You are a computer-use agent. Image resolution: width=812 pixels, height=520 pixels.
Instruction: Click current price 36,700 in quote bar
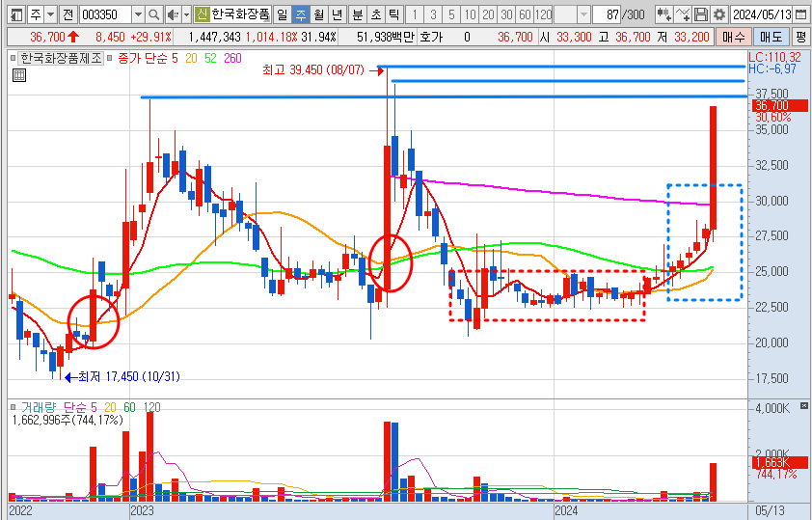pos(47,37)
